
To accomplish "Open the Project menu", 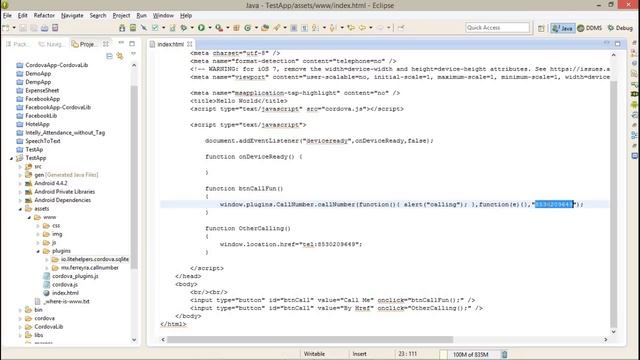I will pyautogui.click(x=121, y=16).
